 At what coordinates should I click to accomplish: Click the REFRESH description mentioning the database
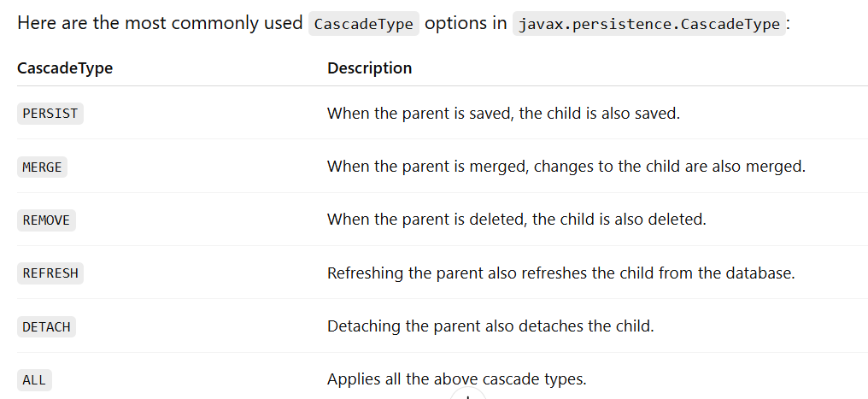[560, 273]
